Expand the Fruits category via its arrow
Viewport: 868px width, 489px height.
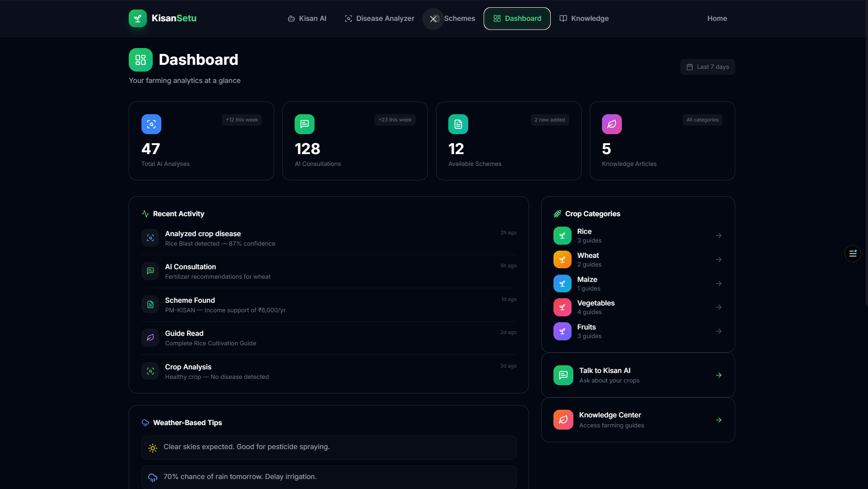click(x=719, y=331)
